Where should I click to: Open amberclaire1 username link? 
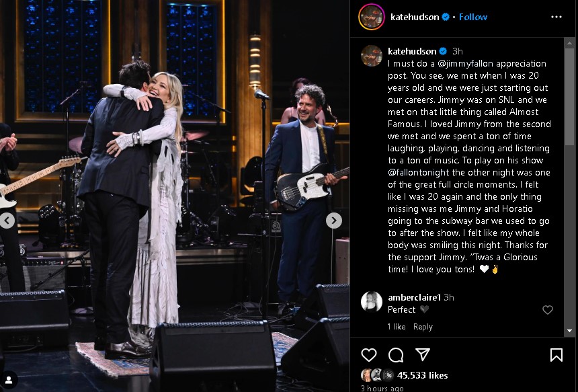(414, 297)
